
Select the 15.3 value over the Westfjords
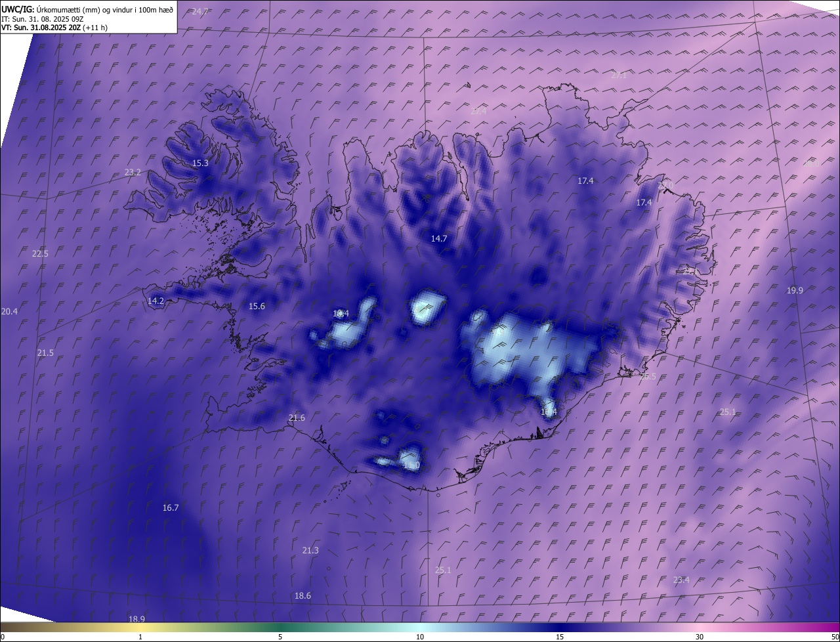click(200, 163)
